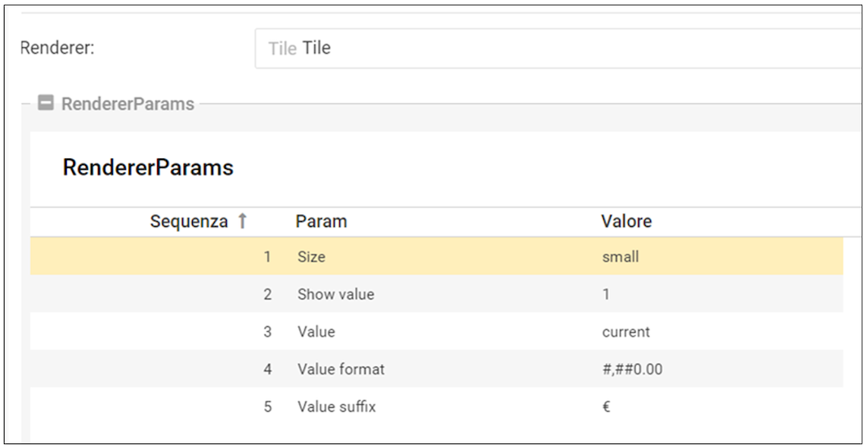Select the 'Value format' parameter cell
Screen dimensions: 868x448
tap(341, 369)
